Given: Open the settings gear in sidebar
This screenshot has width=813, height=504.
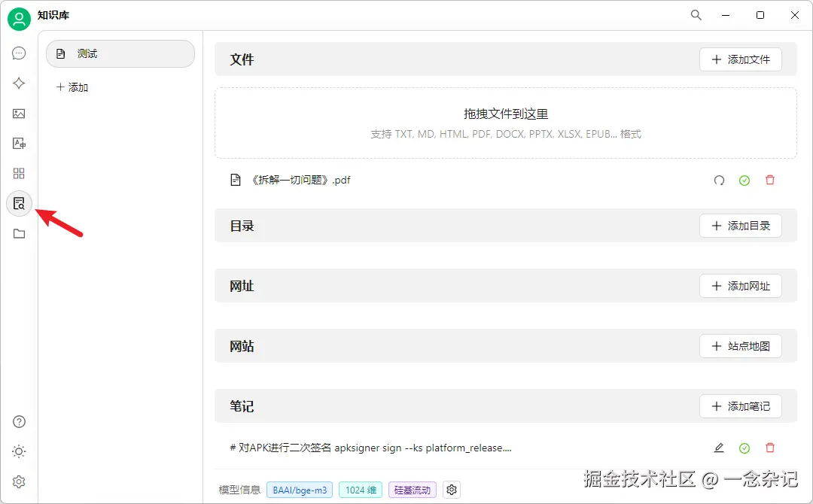Looking at the screenshot, I should [x=19, y=481].
